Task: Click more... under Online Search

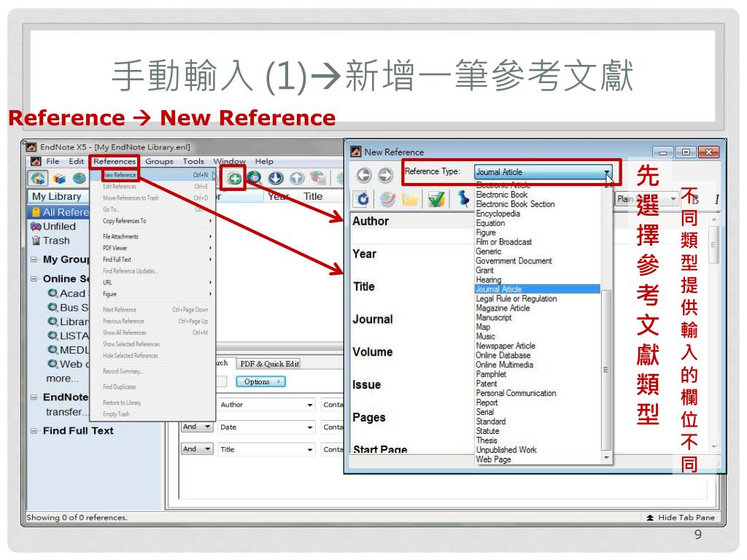Action: click(x=62, y=378)
